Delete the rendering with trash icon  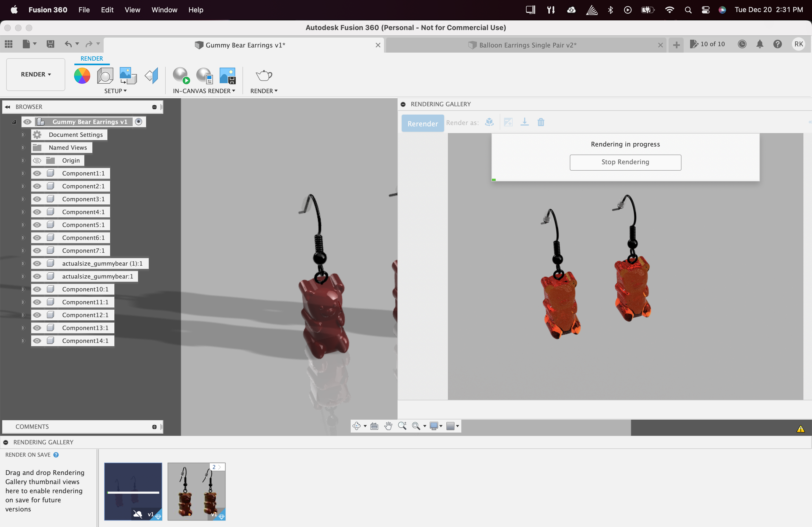[x=541, y=122]
